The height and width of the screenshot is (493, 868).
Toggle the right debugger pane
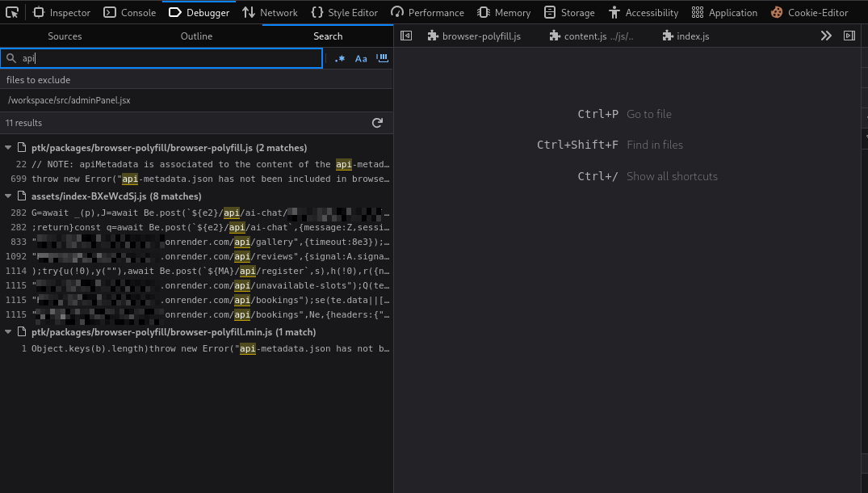[849, 36]
